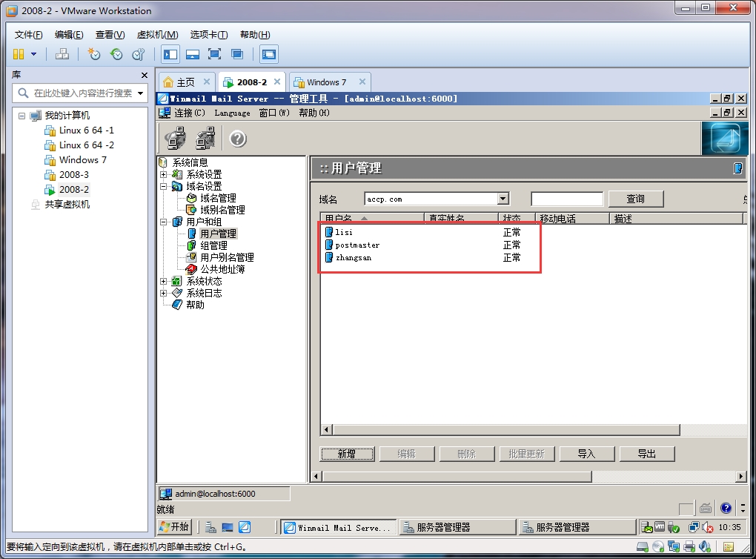The height and width of the screenshot is (559, 756).
Task: Open the 虚拟机(M) menu
Action: click(158, 35)
